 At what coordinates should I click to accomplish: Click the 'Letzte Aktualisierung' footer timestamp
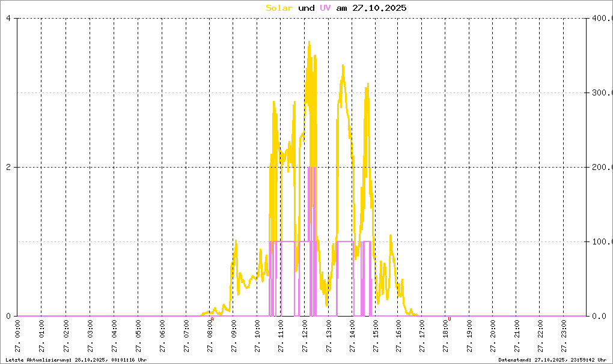point(76,360)
